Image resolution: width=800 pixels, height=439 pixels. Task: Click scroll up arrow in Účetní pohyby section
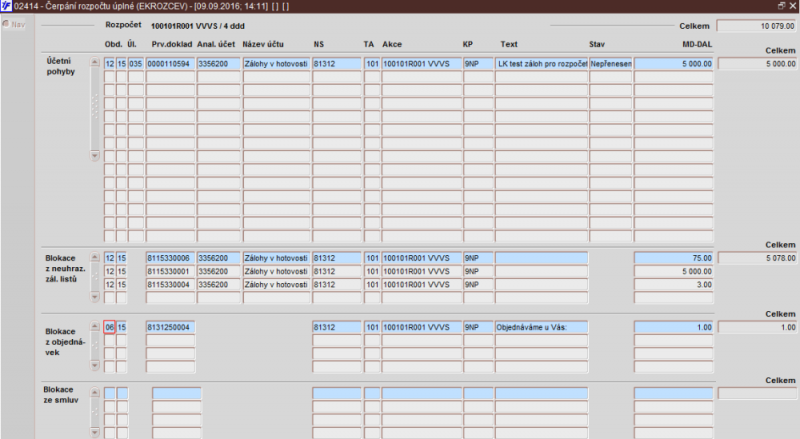[x=94, y=62]
